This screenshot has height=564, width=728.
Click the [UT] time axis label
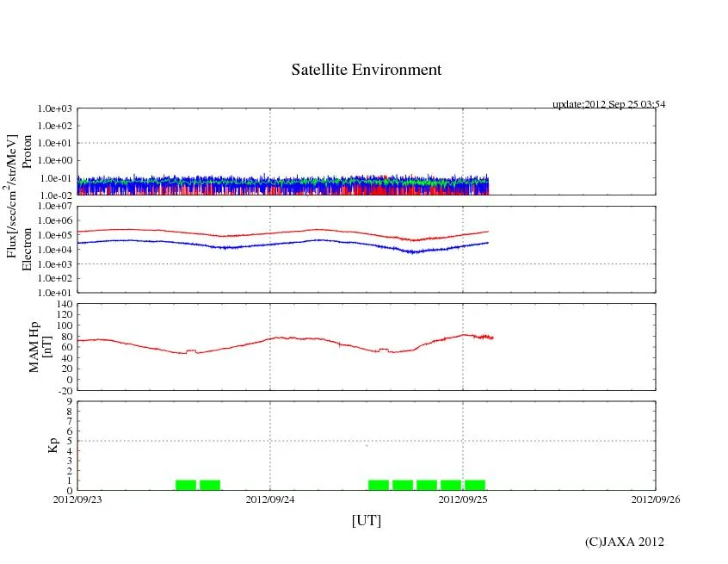click(366, 520)
